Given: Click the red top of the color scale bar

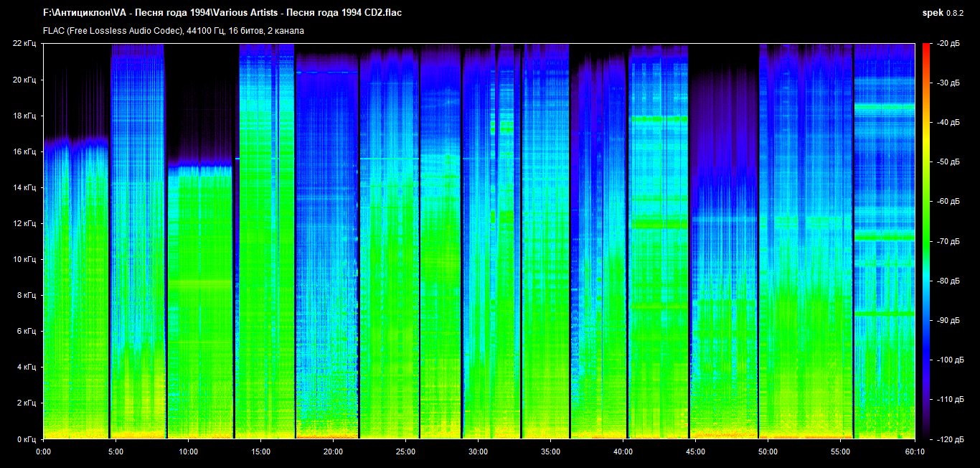Looking at the screenshot, I should tap(926, 49).
